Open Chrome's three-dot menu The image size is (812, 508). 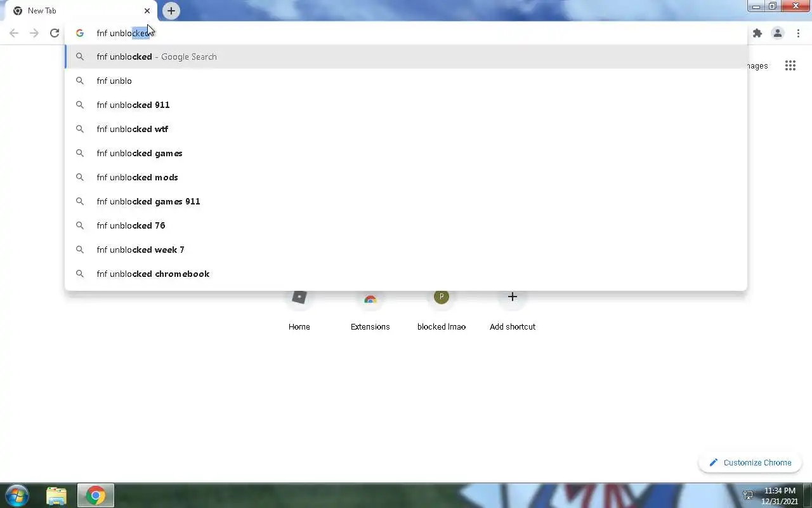[798, 33]
